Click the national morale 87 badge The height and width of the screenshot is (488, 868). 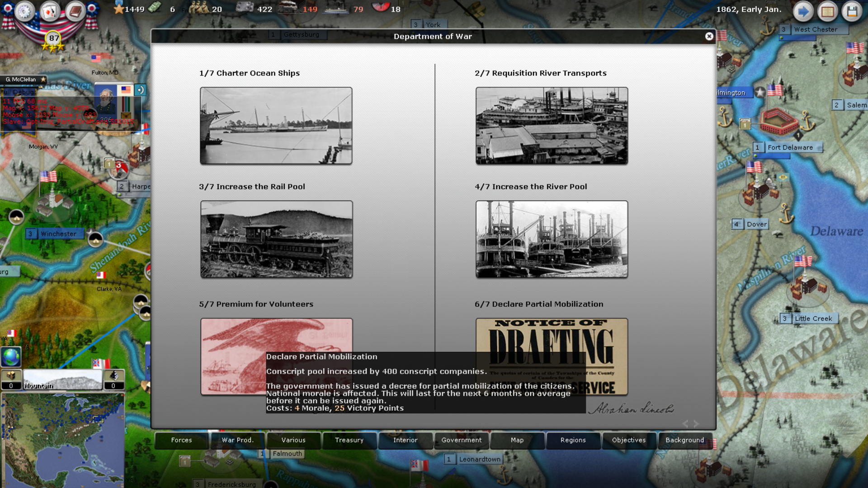click(54, 38)
